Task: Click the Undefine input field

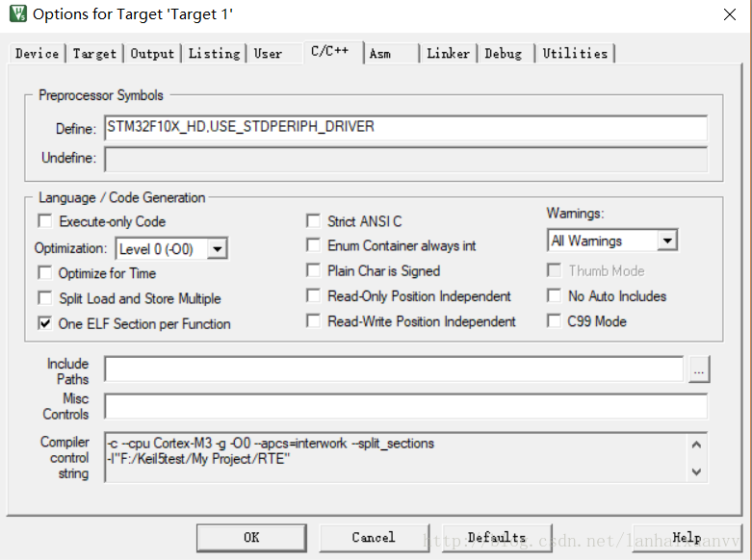Action: pyautogui.click(x=405, y=159)
